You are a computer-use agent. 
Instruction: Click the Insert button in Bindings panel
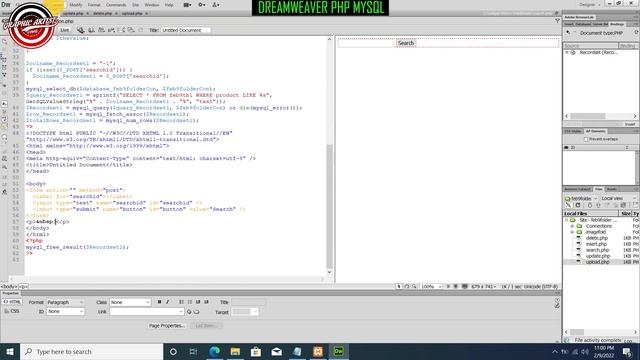pyautogui.click(x=630, y=124)
